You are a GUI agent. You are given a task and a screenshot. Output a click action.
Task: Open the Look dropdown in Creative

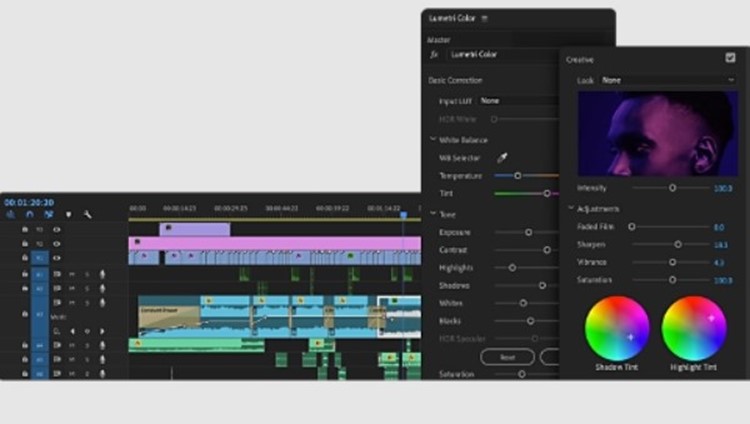click(668, 80)
